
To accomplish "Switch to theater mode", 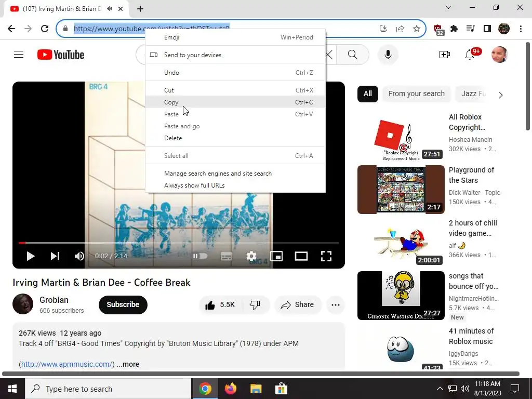I will pyautogui.click(x=301, y=256).
